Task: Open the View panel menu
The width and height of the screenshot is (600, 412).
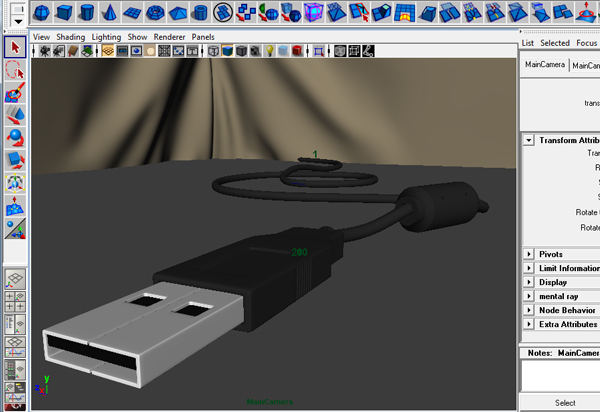Action: (41, 37)
